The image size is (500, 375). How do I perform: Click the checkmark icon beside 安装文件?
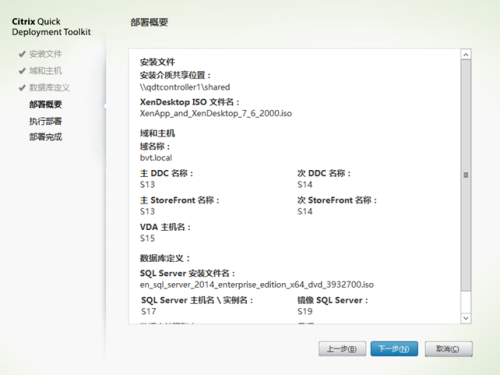[x=22, y=54]
